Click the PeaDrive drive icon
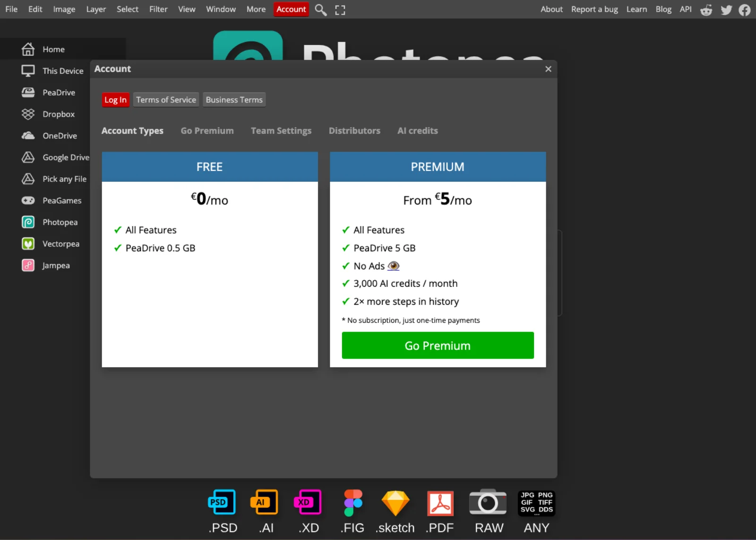Image resolution: width=756 pixels, height=540 pixels. tap(28, 93)
